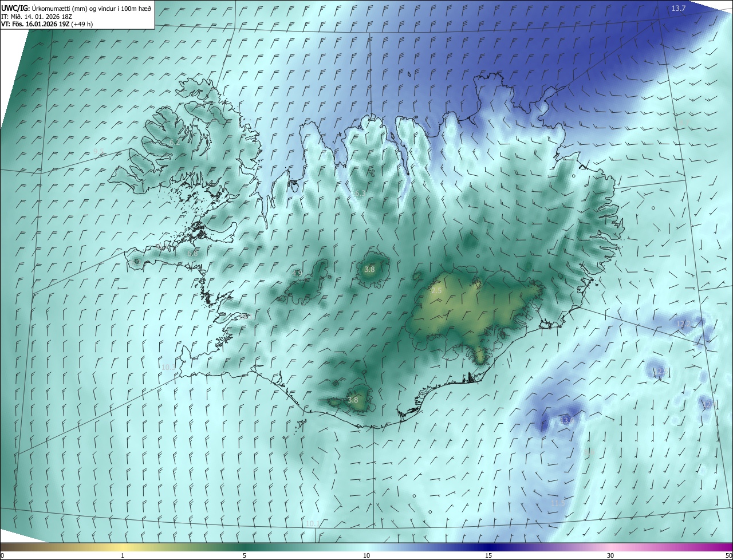Viewport: 733px width, 560px height.
Task: Click the 10.1 value near the bottom edge
Action: point(313,523)
